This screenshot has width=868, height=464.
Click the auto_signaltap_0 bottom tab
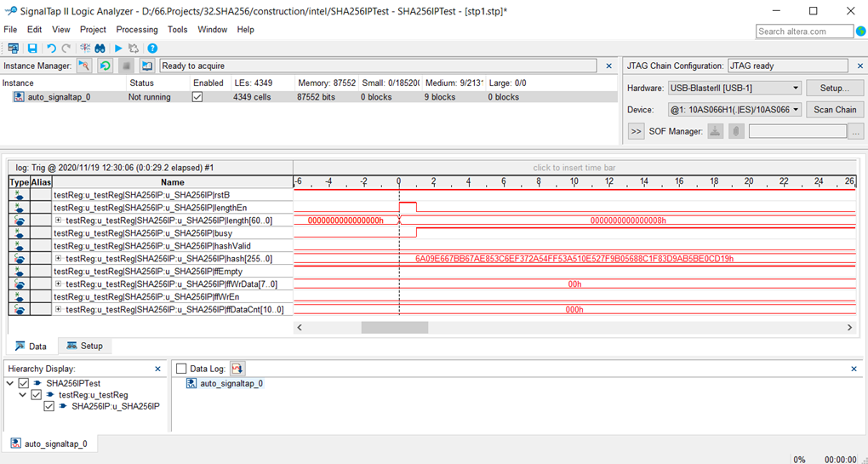[49, 444]
